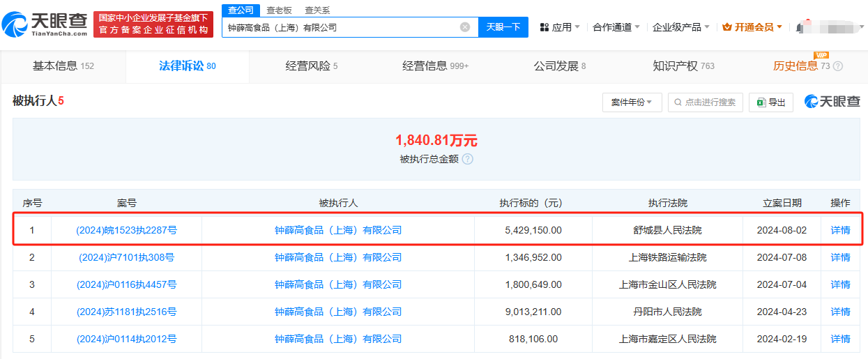
Task: Click the amount 1,346,952.00
Action: (533, 257)
